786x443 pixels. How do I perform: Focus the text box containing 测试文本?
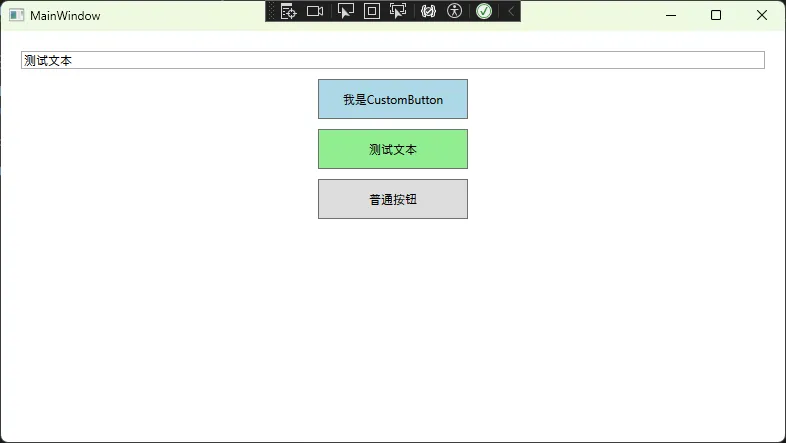point(392,60)
